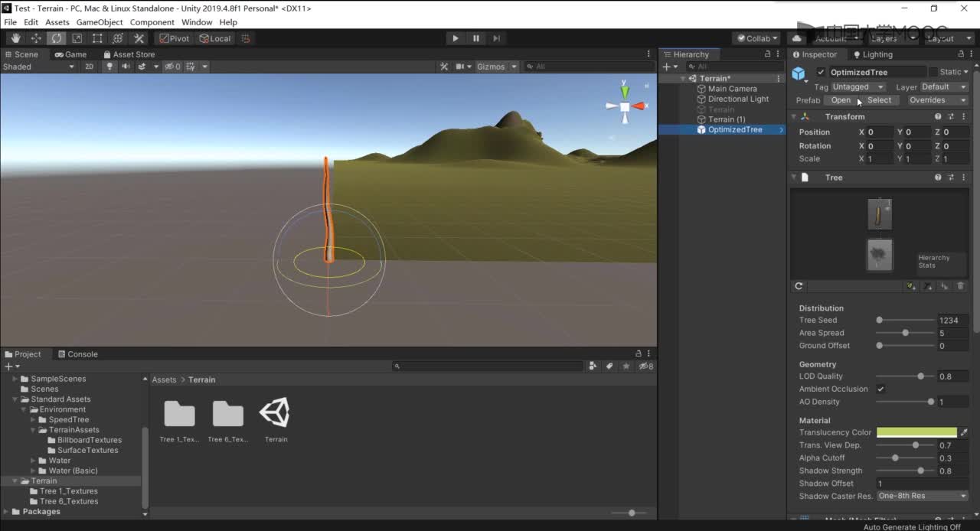Image resolution: width=980 pixels, height=531 pixels.
Task: Toggle hidden objects visibility in the Scene toolbar
Action: pos(174,67)
